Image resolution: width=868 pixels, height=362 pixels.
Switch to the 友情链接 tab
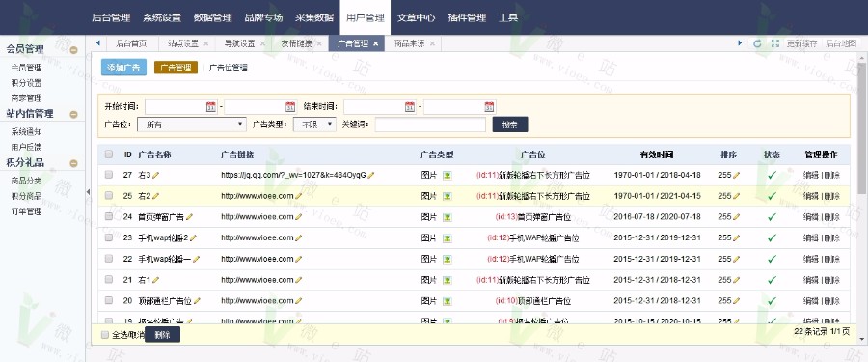(x=297, y=43)
